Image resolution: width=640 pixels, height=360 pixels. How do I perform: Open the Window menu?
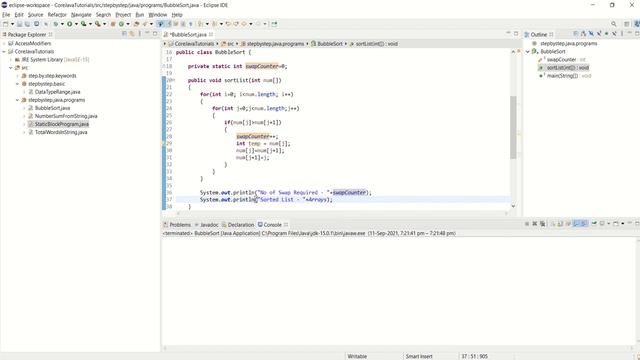click(158, 15)
